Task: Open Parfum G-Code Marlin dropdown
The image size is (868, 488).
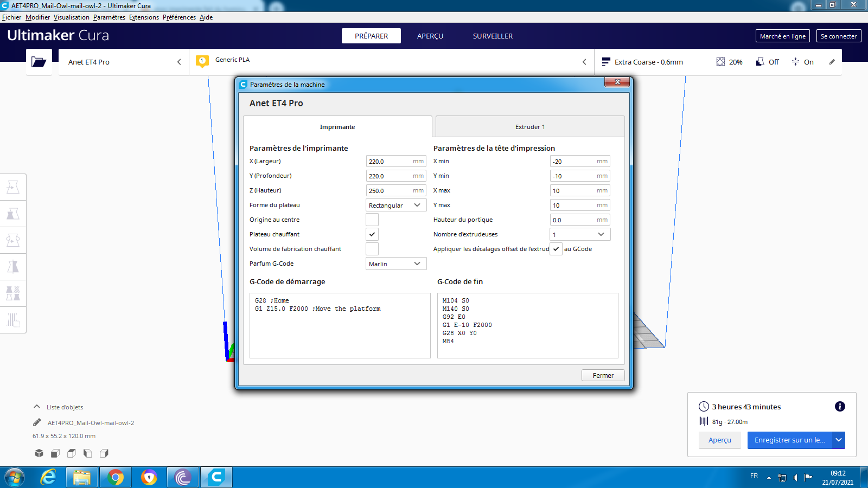Action: pyautogui.click(x=396, y=264)
